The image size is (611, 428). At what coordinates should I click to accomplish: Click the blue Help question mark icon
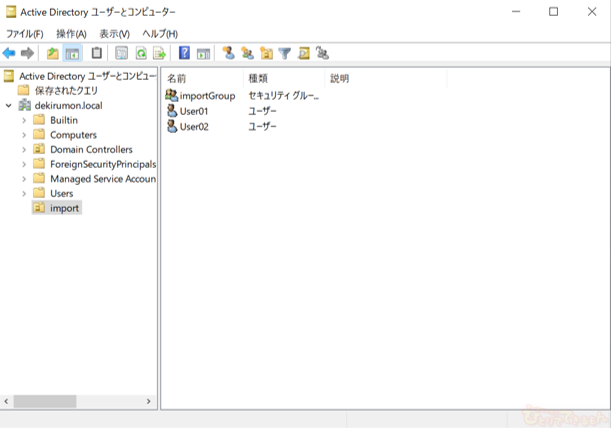click(184, 53)
